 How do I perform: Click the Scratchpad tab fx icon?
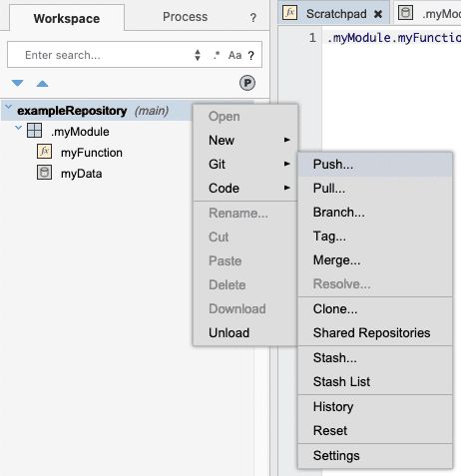290,13
